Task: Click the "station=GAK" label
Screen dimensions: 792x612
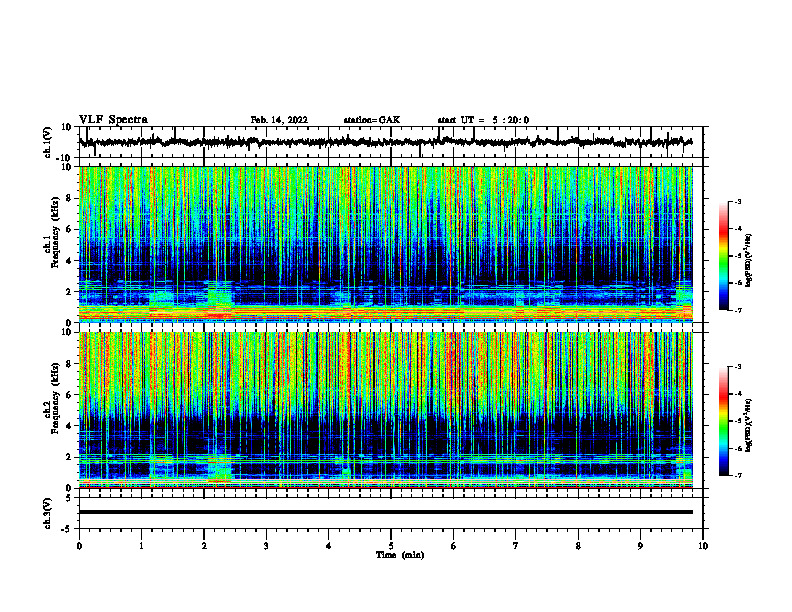Action: [x=372, y=120]
